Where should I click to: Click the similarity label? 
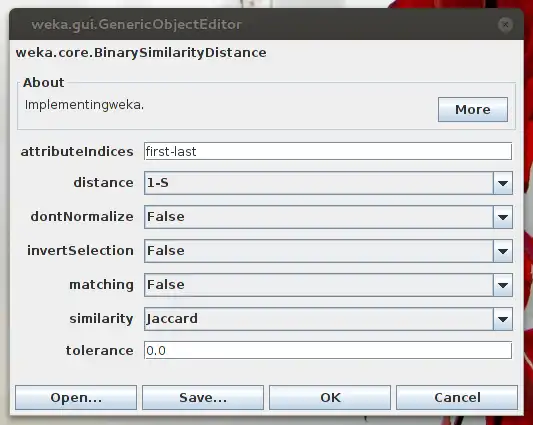101,319
